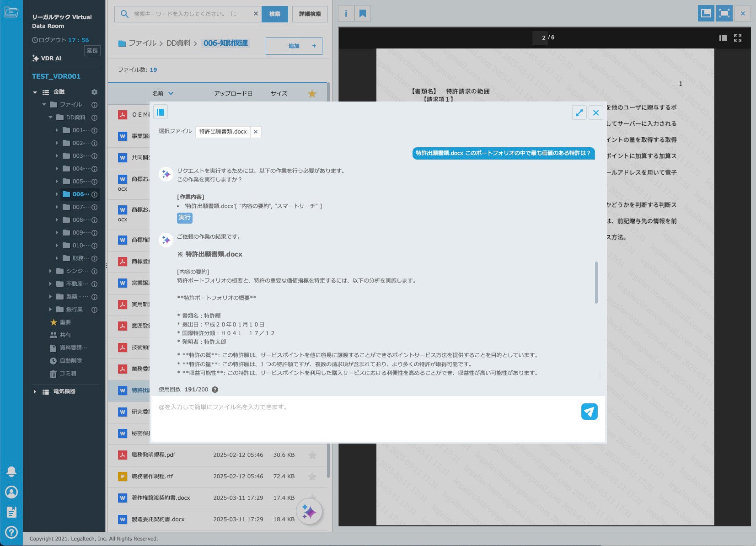Click the アップロード日 column header
The height and width of the screenshot is (546, 756).
[233, 93]
